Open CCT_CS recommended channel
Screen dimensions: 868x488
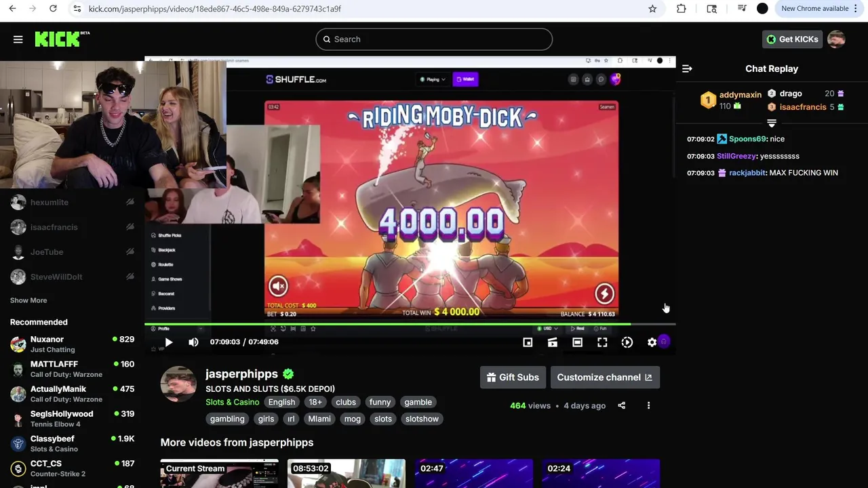click(x=72, y=468)
